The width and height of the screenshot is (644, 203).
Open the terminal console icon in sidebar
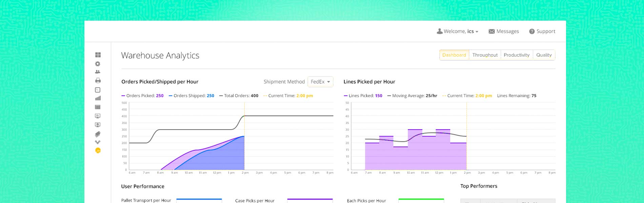pyautogui.click(x=98, y=90)
